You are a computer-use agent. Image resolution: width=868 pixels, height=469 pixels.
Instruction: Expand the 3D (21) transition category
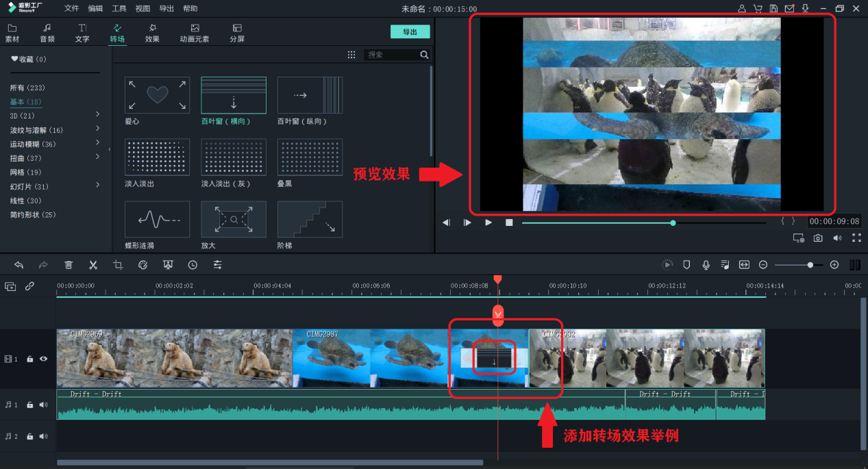(98, 114)
